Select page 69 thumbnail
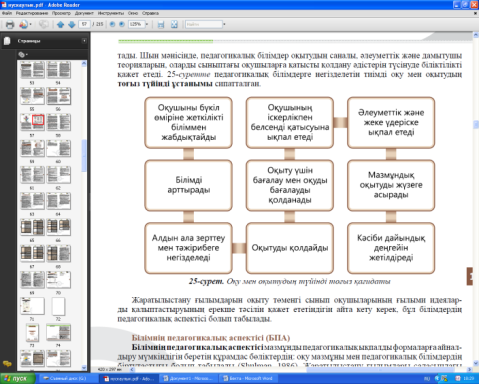 (32, 280)
